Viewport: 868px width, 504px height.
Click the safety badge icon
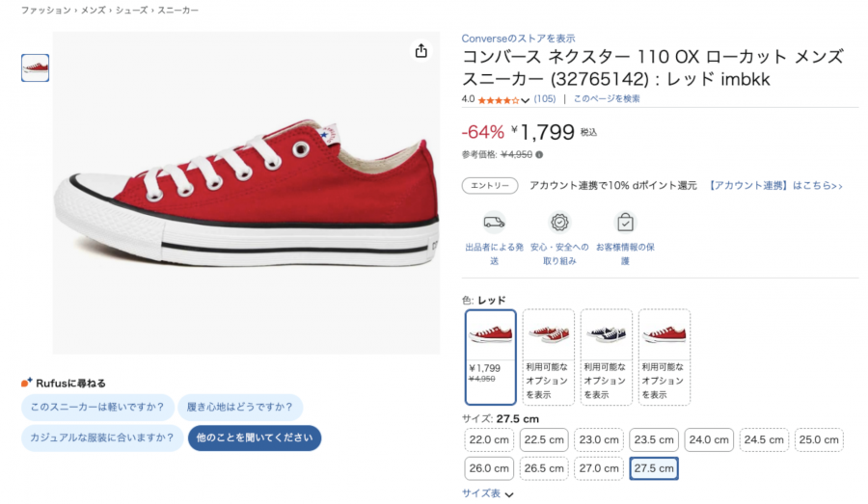559,223
